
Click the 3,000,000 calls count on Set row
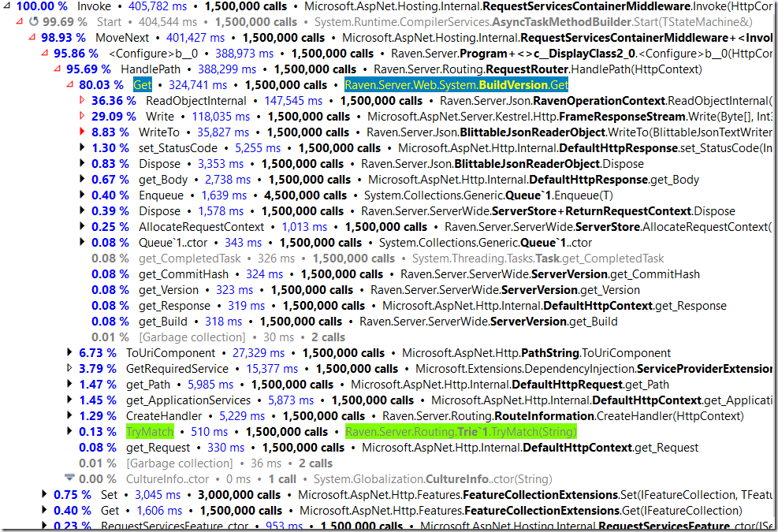coord(239,495)
